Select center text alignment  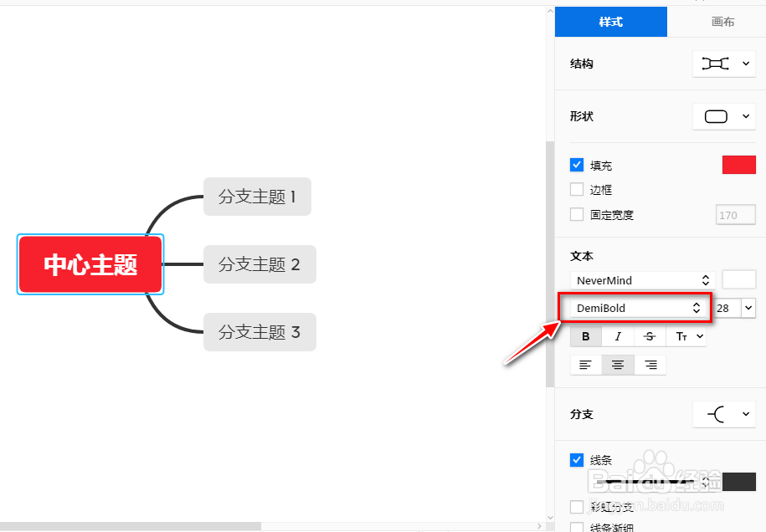[x=618, y=364]
